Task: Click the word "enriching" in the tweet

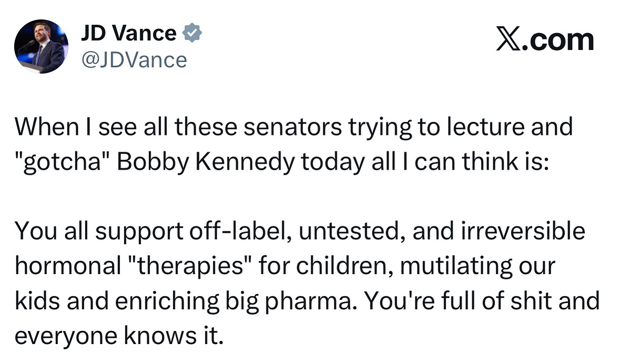Action: click(167, 301)
